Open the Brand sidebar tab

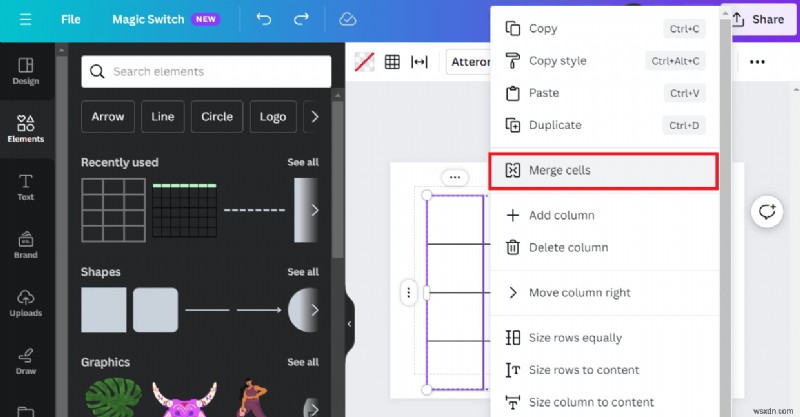tap(26, 245)
